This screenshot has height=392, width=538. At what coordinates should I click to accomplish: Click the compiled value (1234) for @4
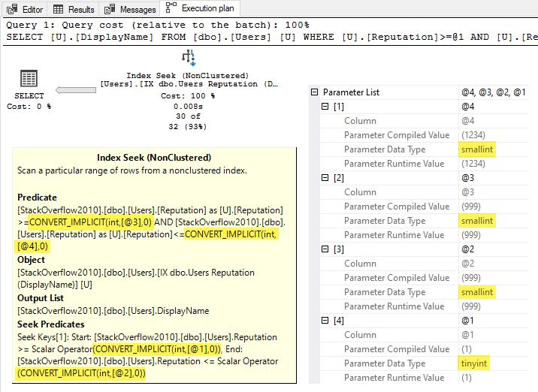click(473, 135)
